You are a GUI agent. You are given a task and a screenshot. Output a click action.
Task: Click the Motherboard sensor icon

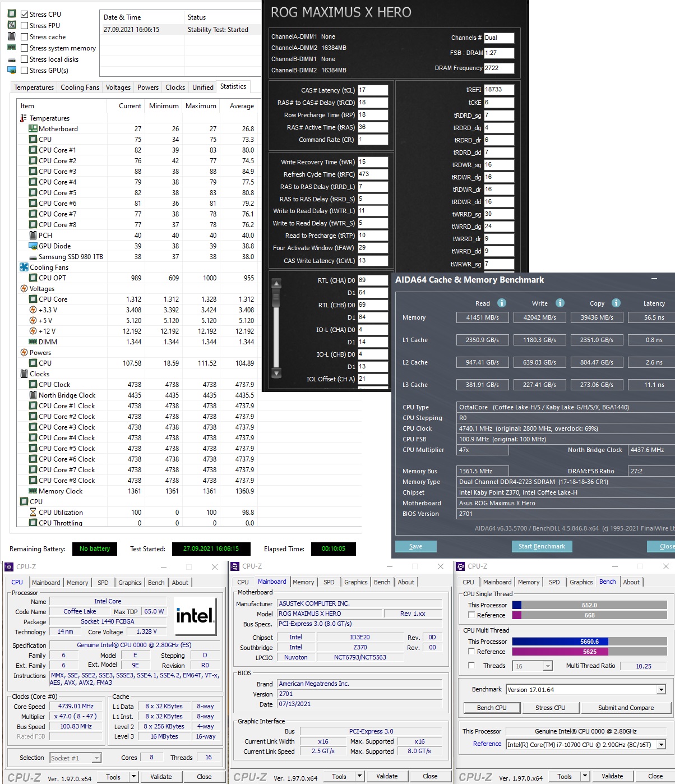pos(33,128)
